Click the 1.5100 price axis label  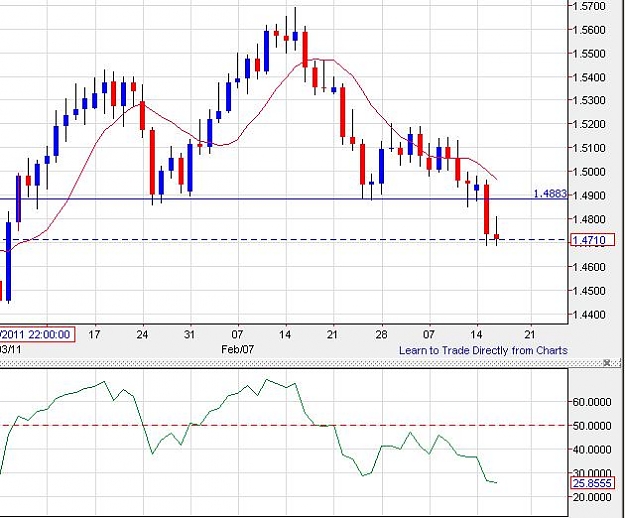tap(589, 148)
